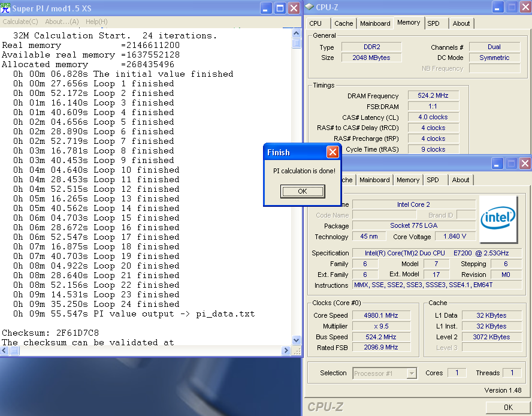Click the Rated FSB 2096.9 MHz field

381,347
